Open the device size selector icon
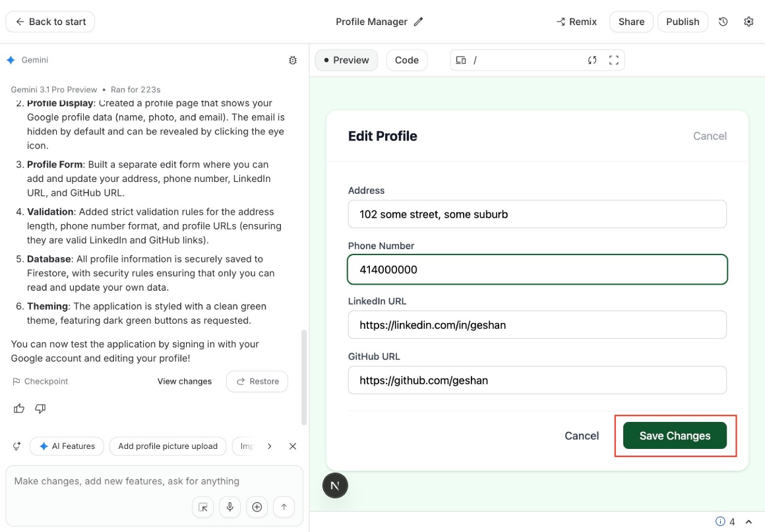The width and height of the screenshot is (765, 532). point(460,59)
